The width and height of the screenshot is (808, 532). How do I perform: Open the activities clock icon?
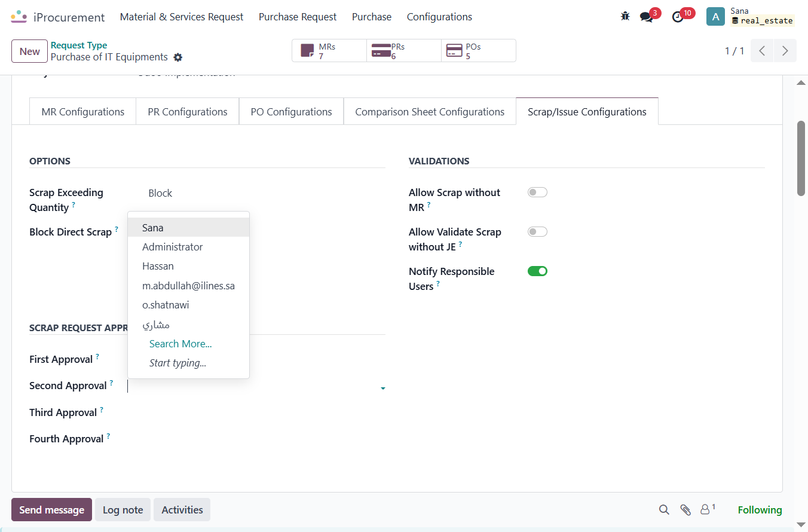tap(678, 17)
